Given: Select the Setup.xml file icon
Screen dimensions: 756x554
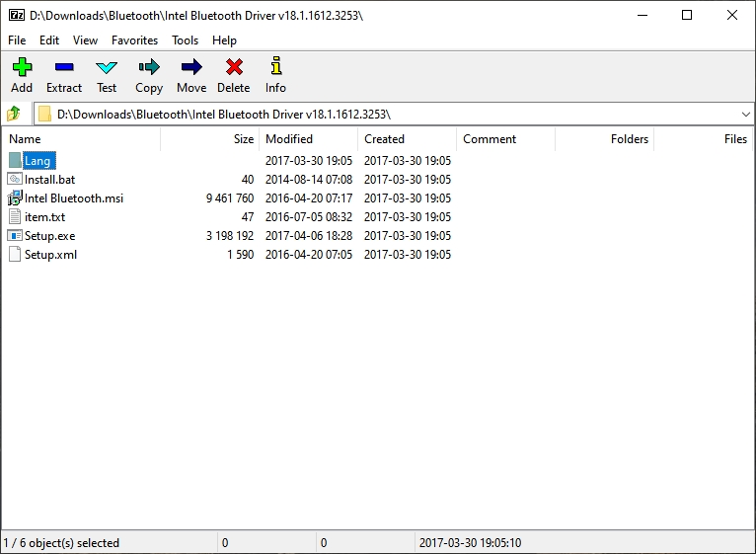Looking at the screenshot, I should click(x=15, y=255).
